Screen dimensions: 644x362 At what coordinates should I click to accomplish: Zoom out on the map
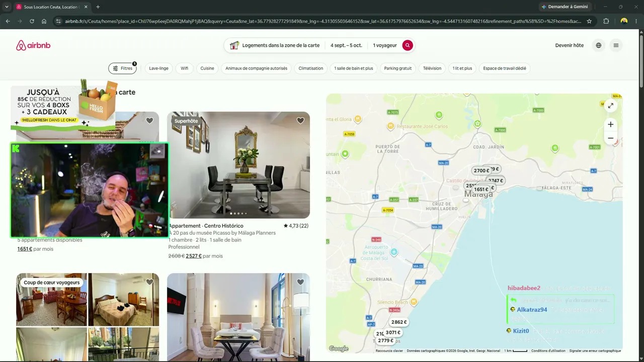pos(610,138)
